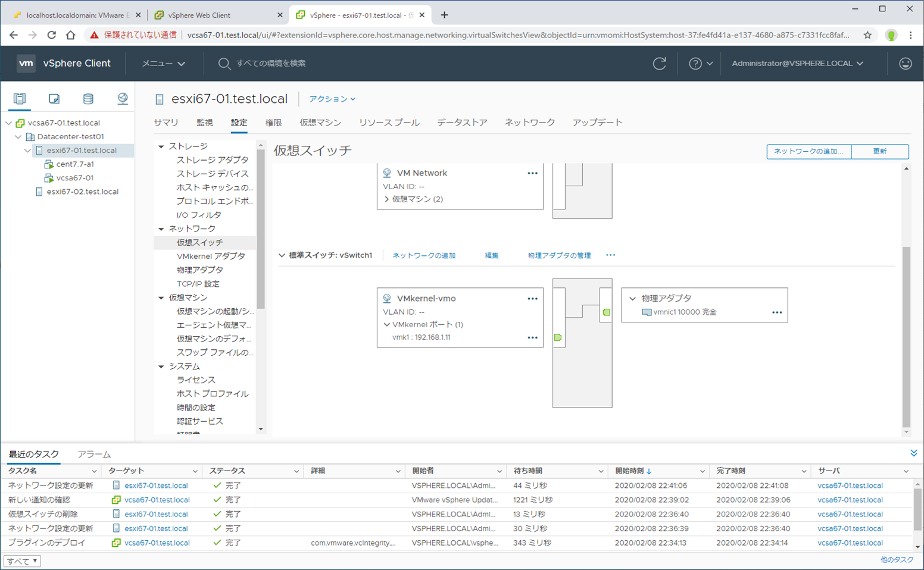Open the Networking inventory view icon
Image resolution: width=924 pixels, height=570 pixels.
pos(123,99)
